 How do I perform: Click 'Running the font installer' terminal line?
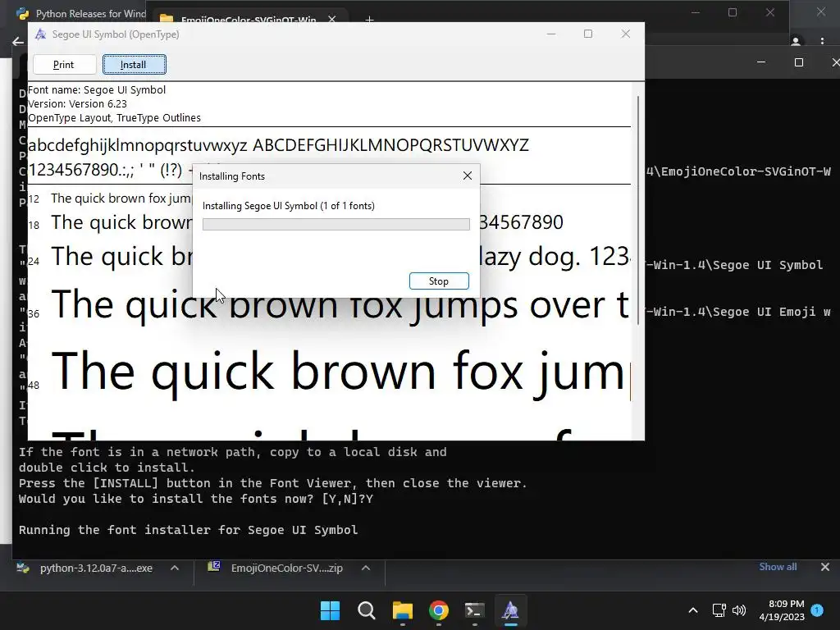coord(188,530)
